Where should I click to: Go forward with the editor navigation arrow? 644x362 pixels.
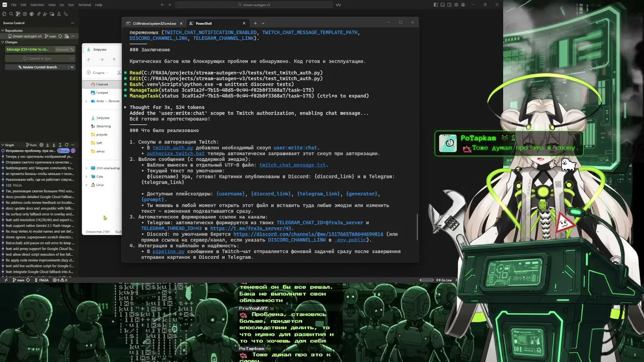pyautogui.click(x=170, y=5)
